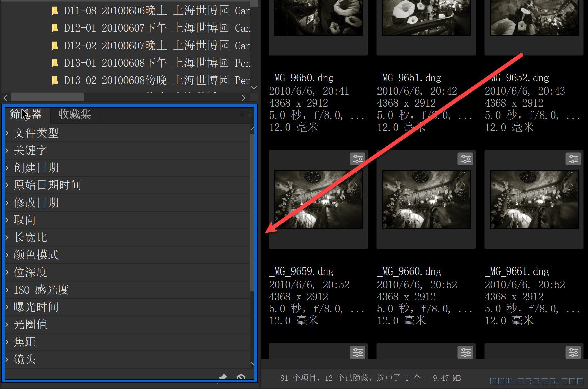The height and width of the screenshot is (389, 588).
Task: Select the _MG_9650.dng photo thumbnail
Action: coord(318,17)
